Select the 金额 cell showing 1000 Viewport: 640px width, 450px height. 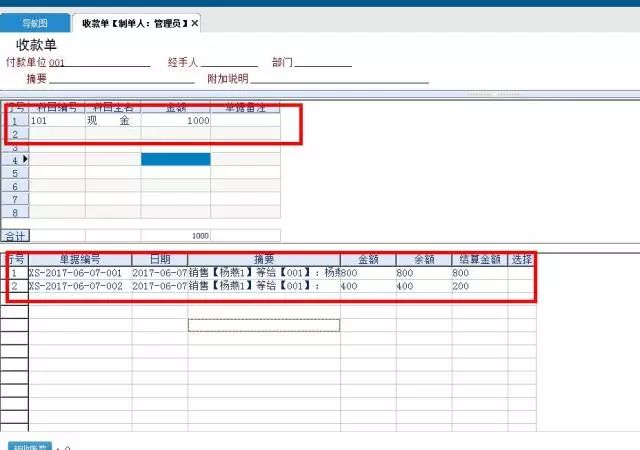click(175, 120)
